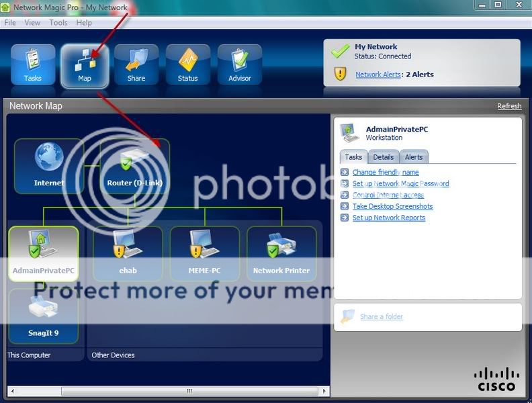Select the Map toolbar icon
532x403 pixels.
(84, 65)
